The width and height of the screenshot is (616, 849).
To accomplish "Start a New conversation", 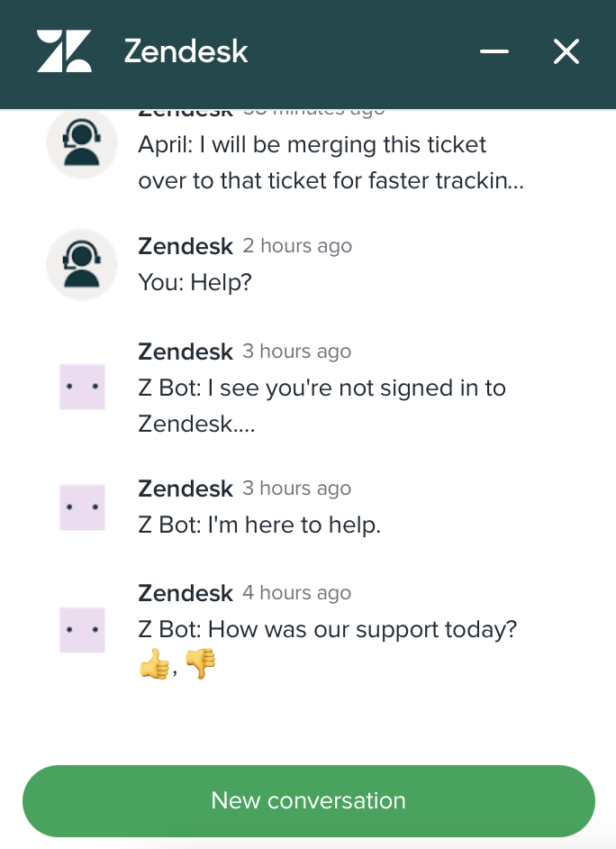I will pos(308,801).
